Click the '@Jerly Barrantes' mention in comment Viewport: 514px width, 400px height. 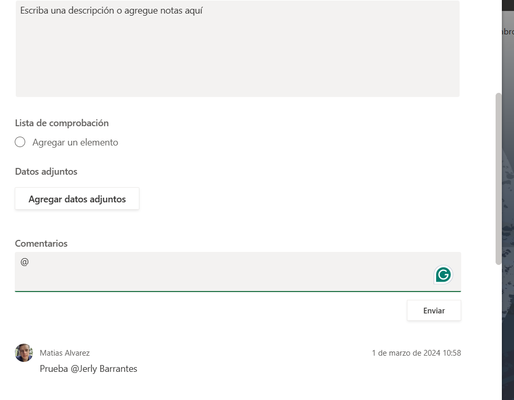pyautogui.click(x=104, y=369)
